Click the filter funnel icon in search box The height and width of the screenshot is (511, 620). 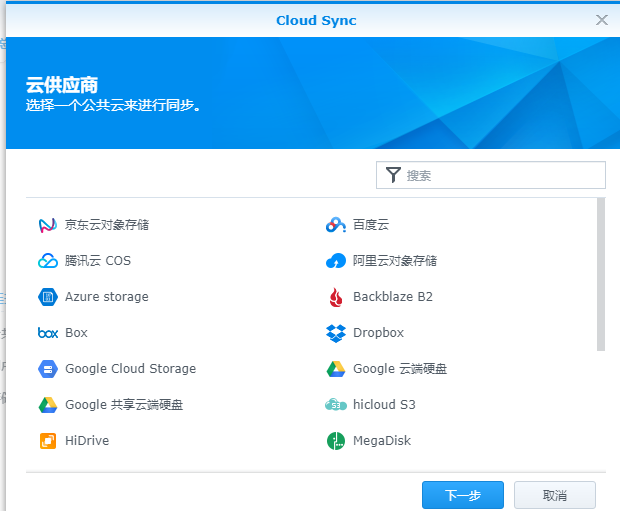pos(393,175)
